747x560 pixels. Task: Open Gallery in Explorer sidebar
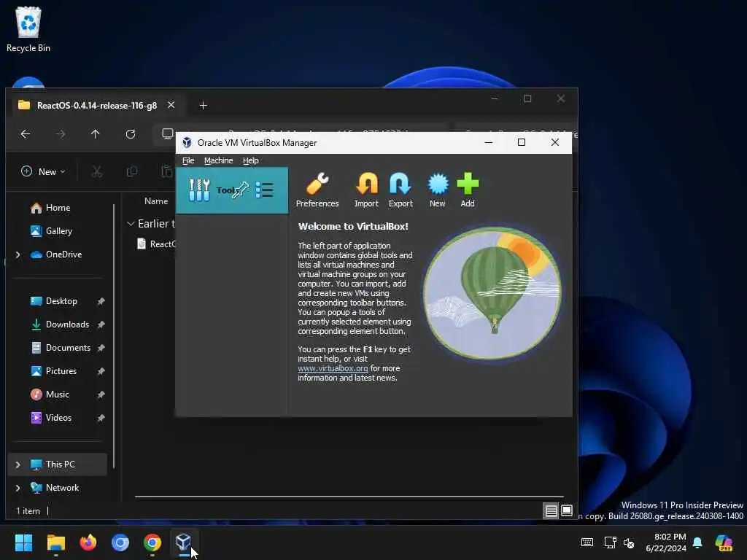52,231
